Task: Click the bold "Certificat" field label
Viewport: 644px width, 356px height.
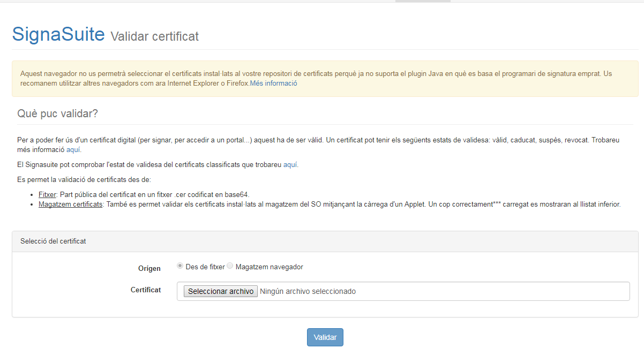Action: (x=146, y=290)
